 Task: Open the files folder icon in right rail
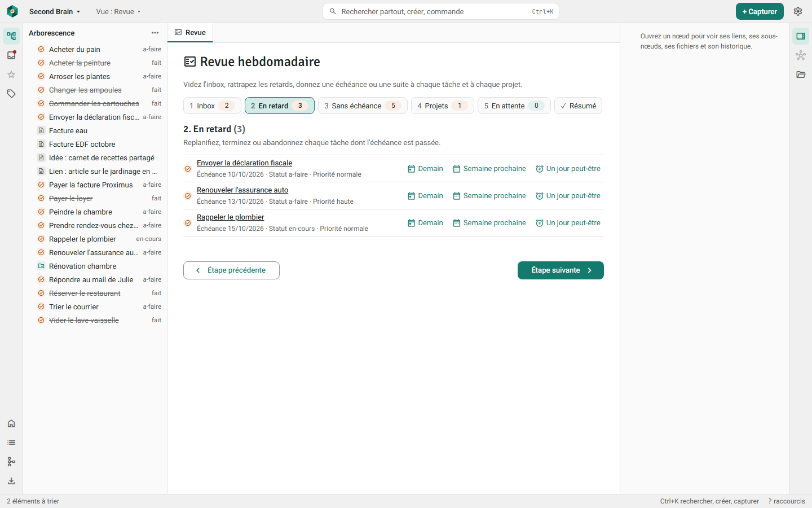pos(801,75)
